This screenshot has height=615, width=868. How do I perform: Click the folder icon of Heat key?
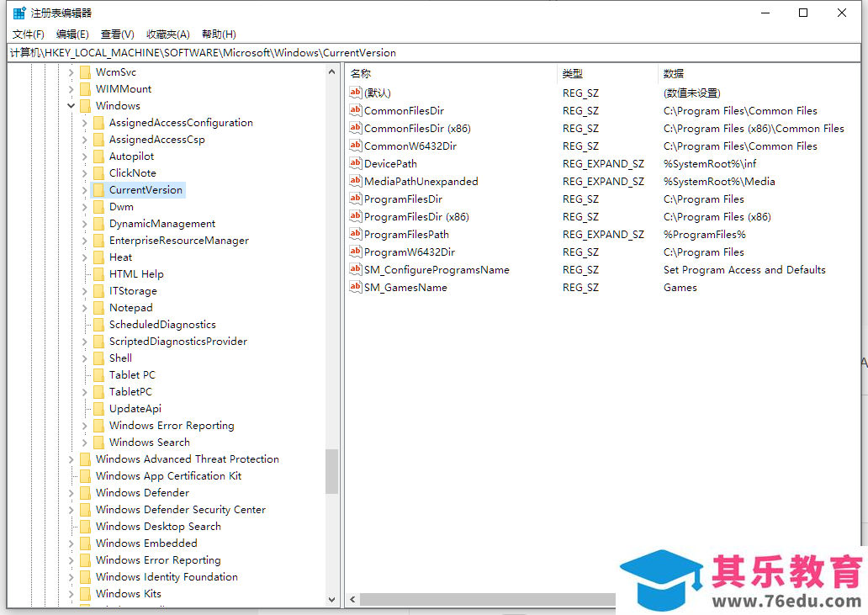tap(98, 257)
